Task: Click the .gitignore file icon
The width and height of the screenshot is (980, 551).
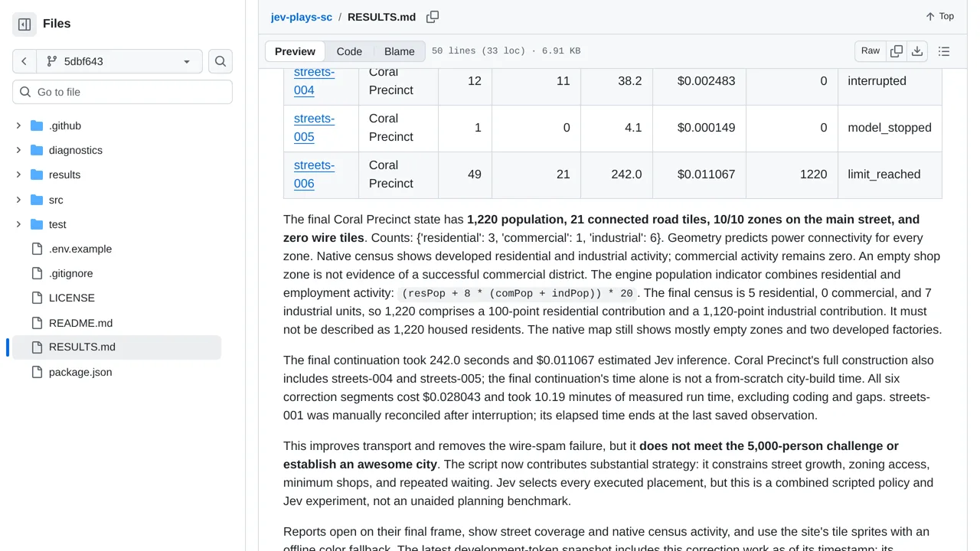Action: pyautogui.click(x=37, y=273)
